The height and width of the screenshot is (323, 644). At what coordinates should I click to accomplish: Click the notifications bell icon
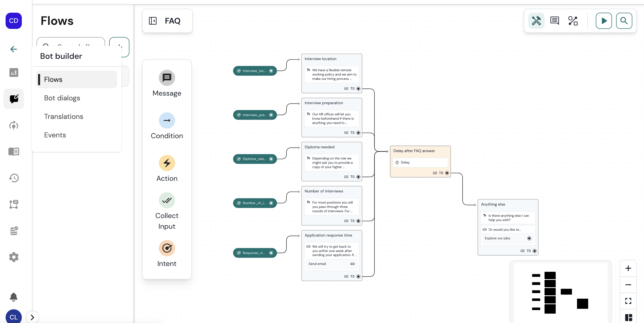point(14,297)
